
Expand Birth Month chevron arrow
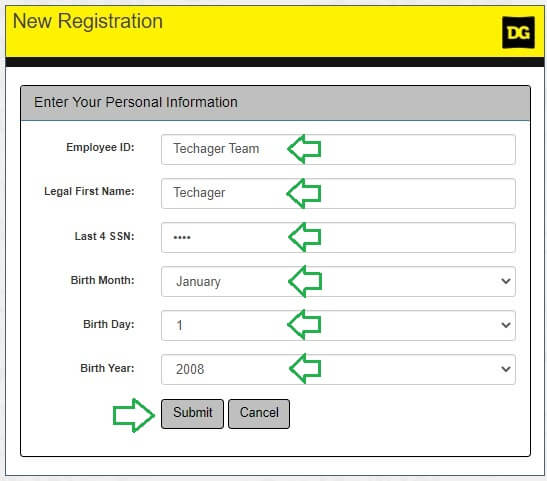[x=506, y=281]
